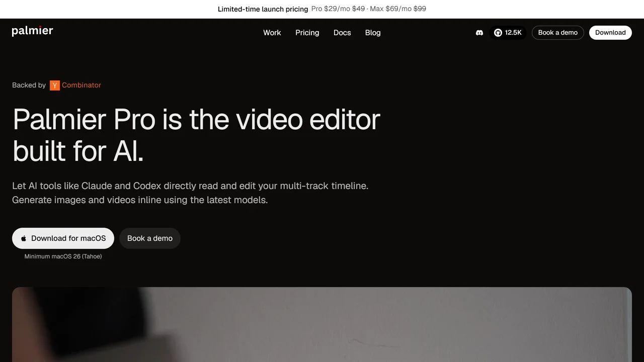644x362 pixels.
Task: Click the 'Backed by' label
Action: [x=29, y=85]
